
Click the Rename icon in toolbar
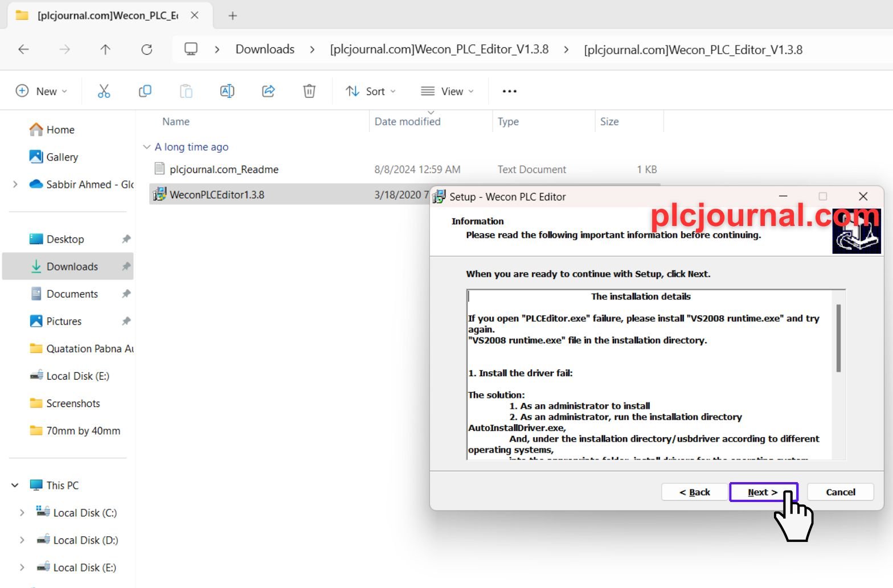227,91
